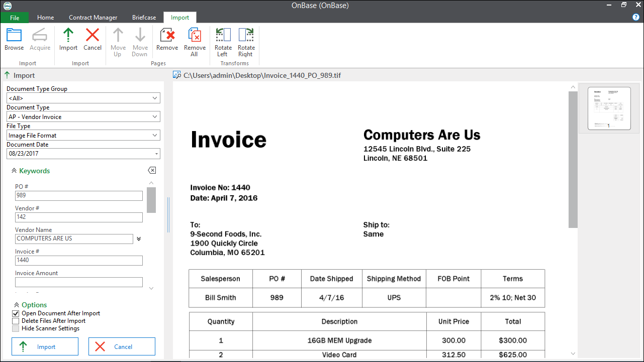The width and height of the screenshot is (644, 362).
Task: Click the Acquire scanner icon
Action: pos(40,35)
